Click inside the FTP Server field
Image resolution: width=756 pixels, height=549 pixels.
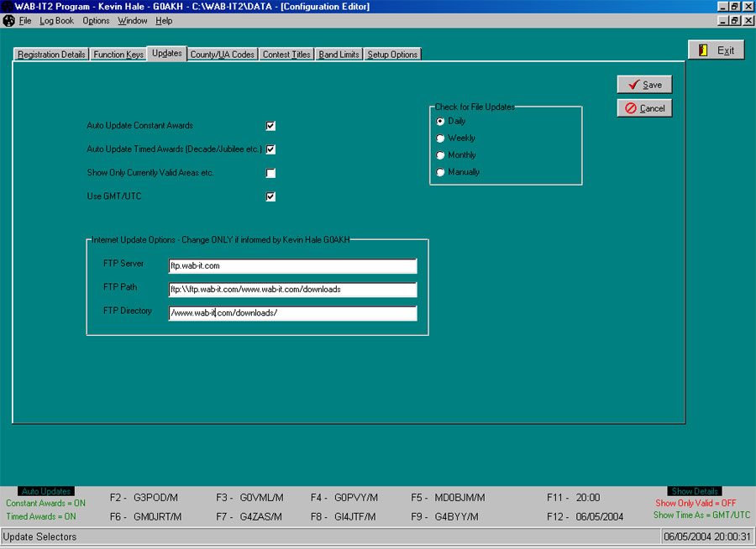tap(292, 266)
